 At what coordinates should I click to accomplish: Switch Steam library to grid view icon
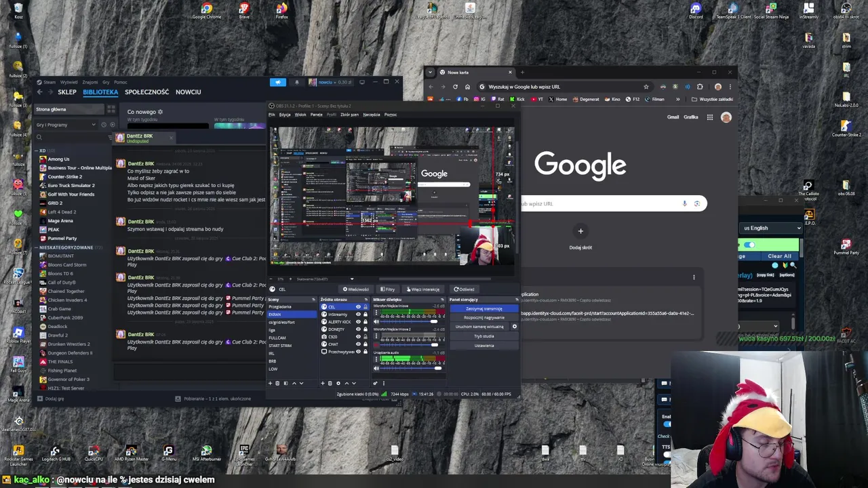[111, 109]
